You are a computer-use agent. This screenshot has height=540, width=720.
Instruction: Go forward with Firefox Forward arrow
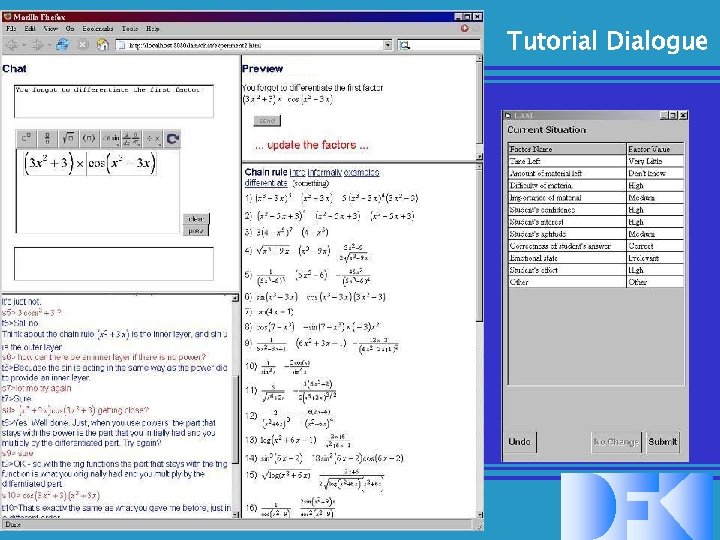point(38,45)
